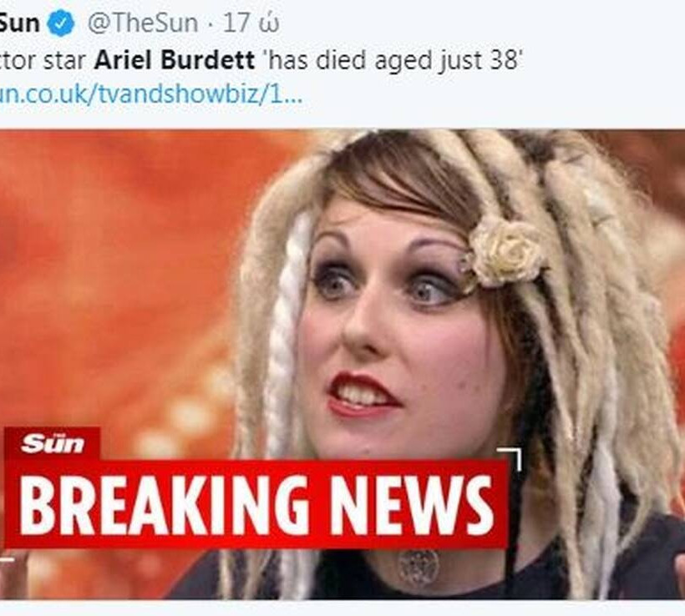Click the round pendant necklace in the photo
685x616 pixels.
418,567
